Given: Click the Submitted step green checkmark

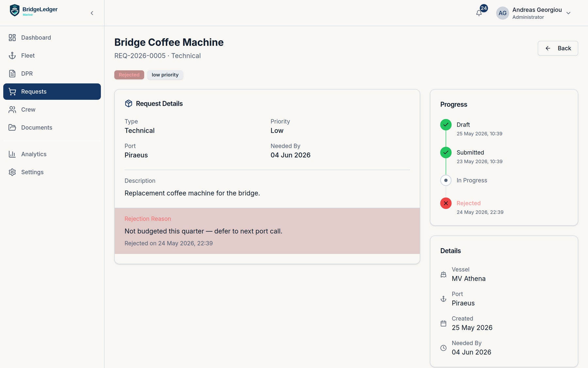Looking at the screenshot, I should [x=446, y=152].
